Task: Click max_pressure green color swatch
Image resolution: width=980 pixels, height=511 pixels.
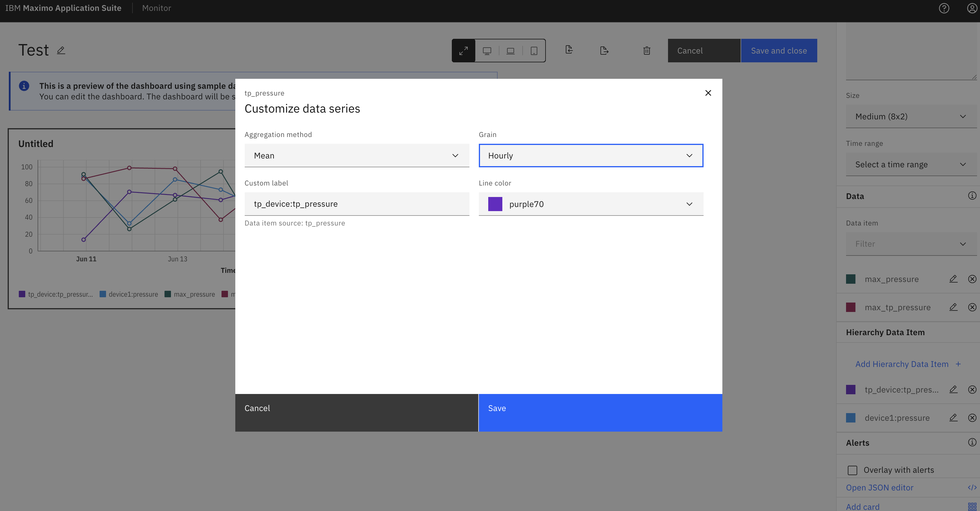Action: 851,279
